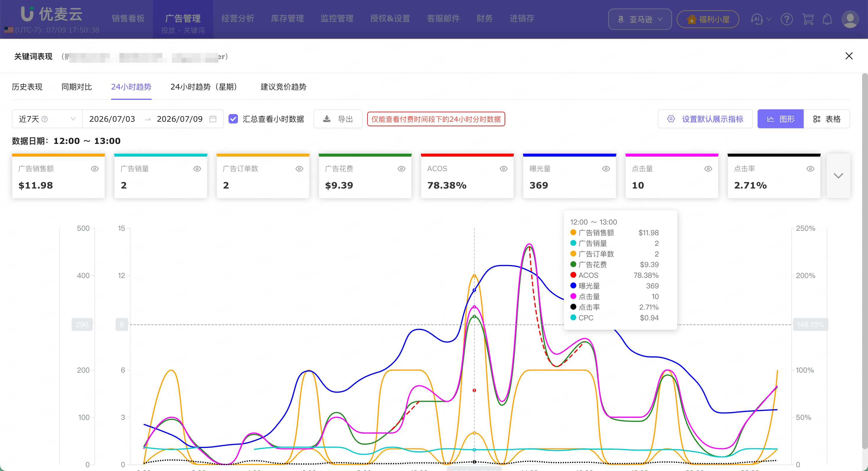Click the help question mark icon
868x471 pixels.
point(787,19)
